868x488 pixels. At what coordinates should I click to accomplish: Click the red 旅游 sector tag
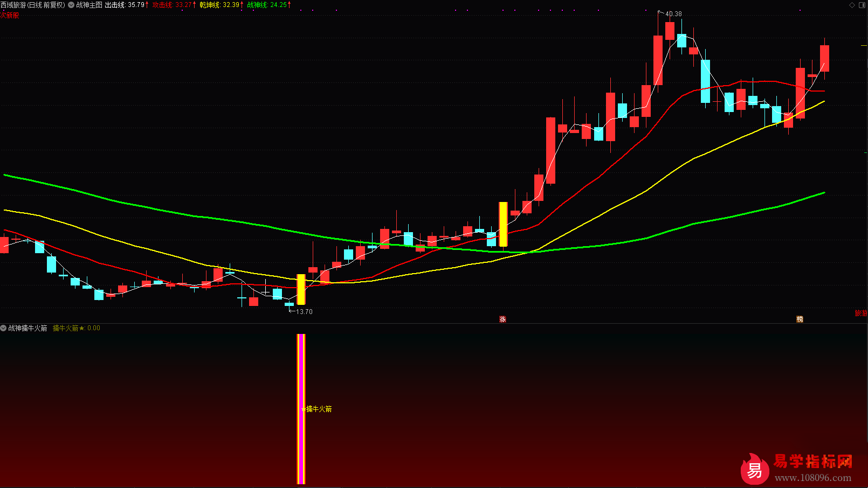point(861,313)
